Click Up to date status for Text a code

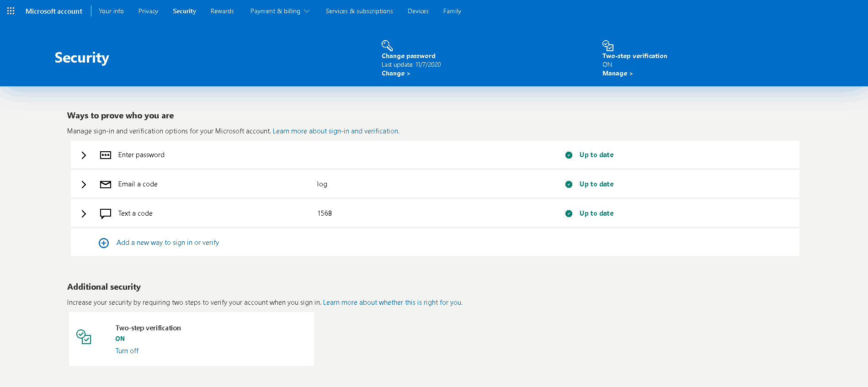(x=596, y=213)
